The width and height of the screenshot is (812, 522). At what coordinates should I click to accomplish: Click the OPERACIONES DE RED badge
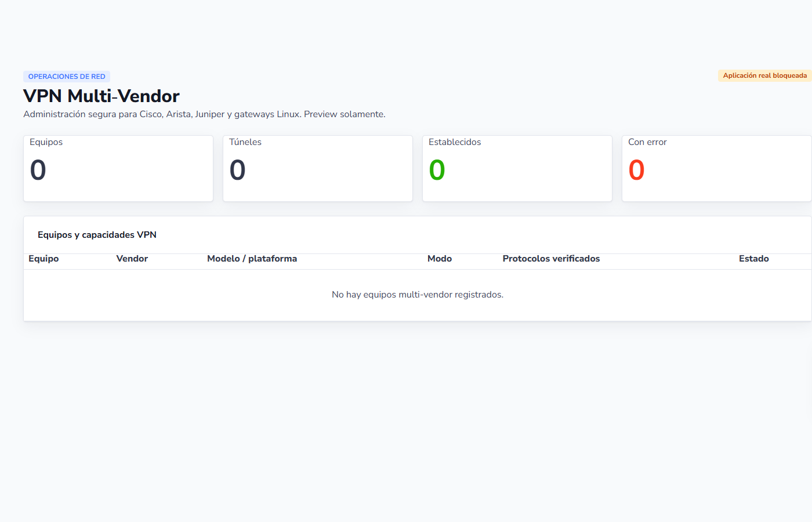67,77
